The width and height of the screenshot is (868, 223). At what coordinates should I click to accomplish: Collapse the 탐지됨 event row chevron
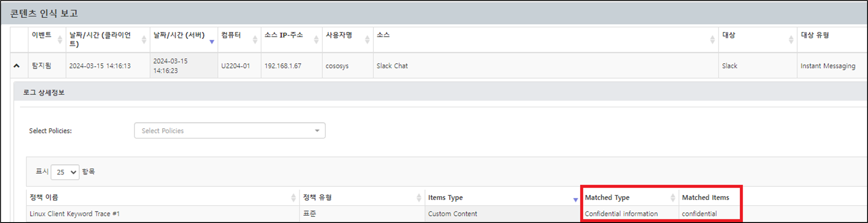coord(16,66)
